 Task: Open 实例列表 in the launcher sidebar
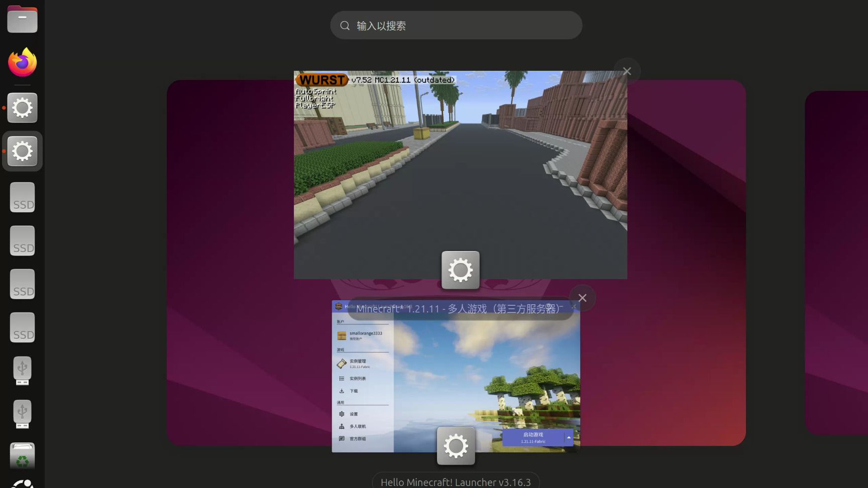point(362,379)
